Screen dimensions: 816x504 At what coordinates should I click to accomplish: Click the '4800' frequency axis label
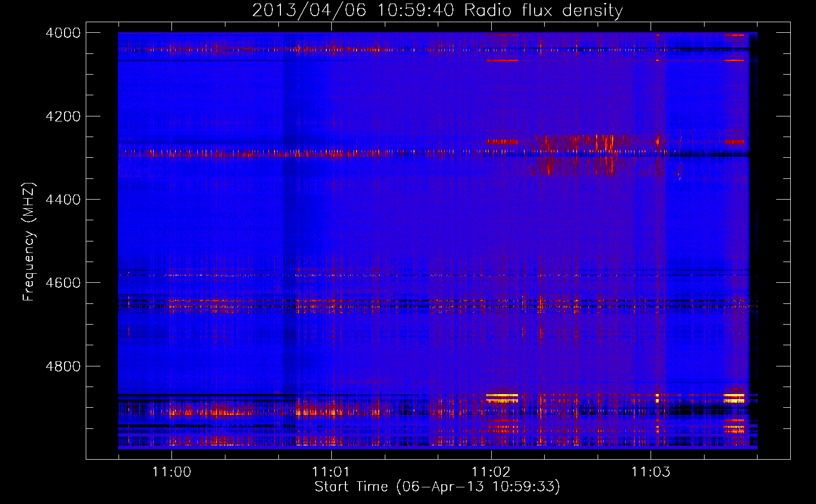[63, 366]
